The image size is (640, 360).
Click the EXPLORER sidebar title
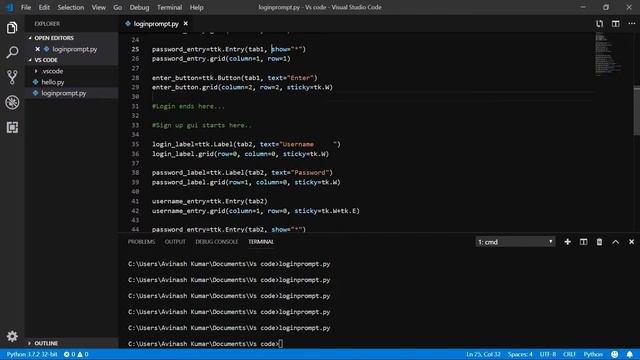[47, 24]
